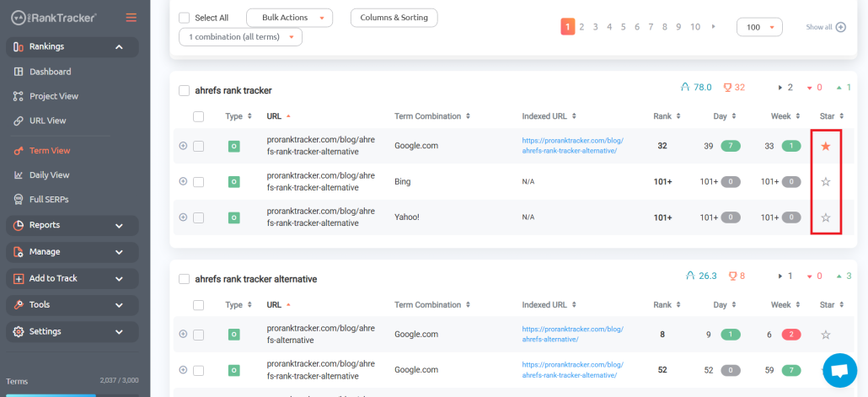This screenshot has width=868, height=397.
Task: Expand the Reports sidebar section
Action: [x=72, y=225]
